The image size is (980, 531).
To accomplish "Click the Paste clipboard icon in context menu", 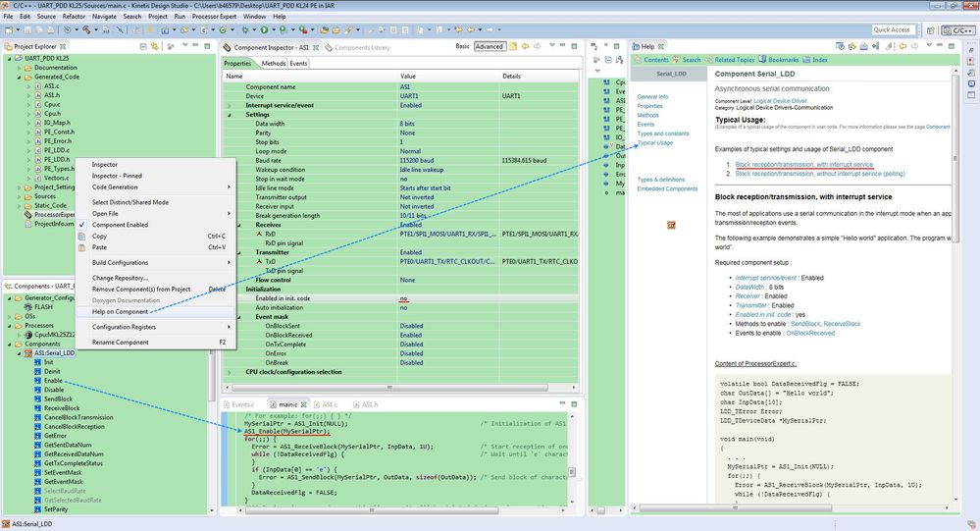I will tap(81, 247).
